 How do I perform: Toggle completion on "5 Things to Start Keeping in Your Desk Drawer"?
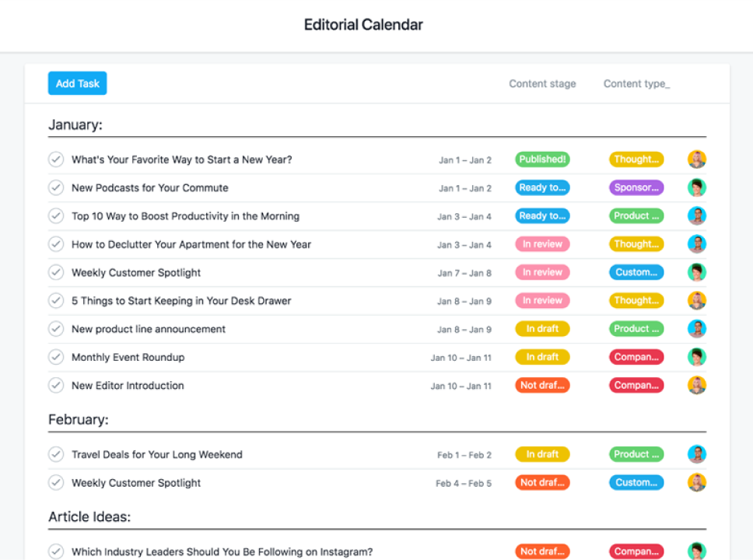click(x=56, y=300)
